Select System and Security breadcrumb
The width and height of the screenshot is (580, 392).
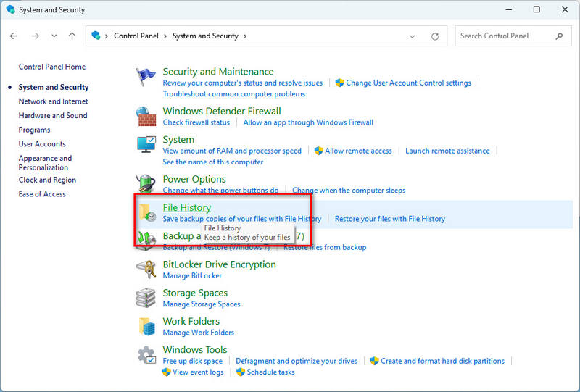[205, 36]
